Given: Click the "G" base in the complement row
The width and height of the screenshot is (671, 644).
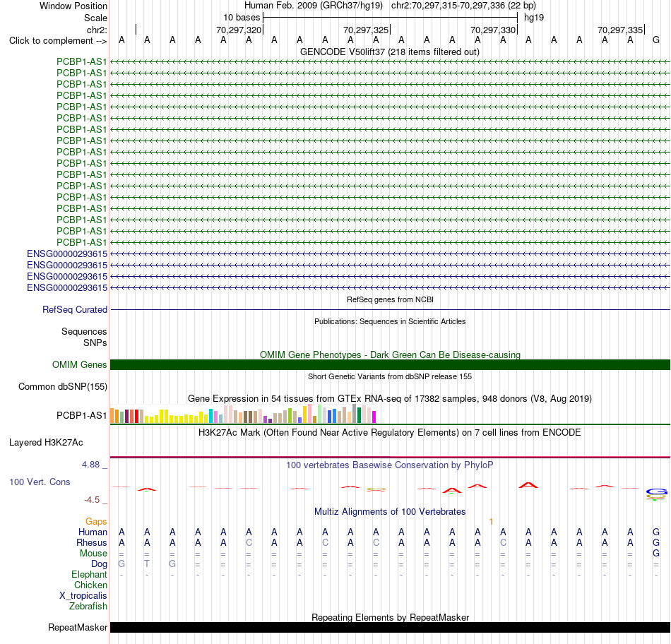Looking at the screenshot, I should click(x=656, y=40).
